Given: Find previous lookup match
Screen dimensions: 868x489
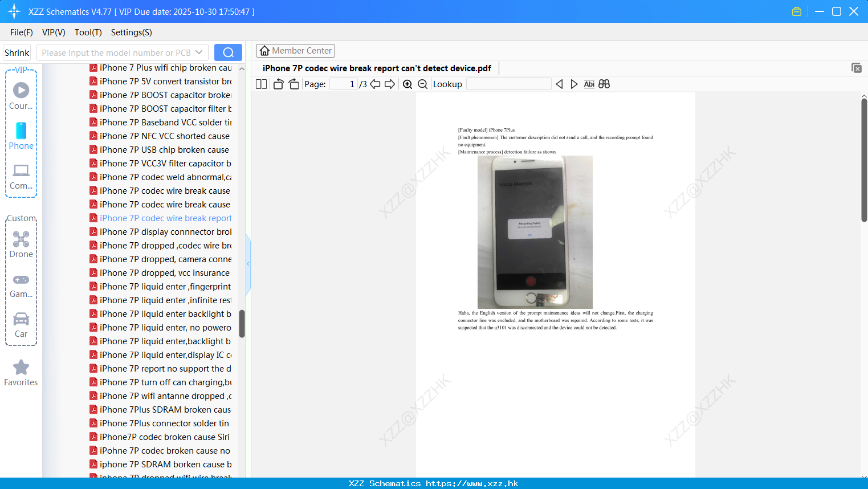Looking at the screenshot, I should coord(559,84).
